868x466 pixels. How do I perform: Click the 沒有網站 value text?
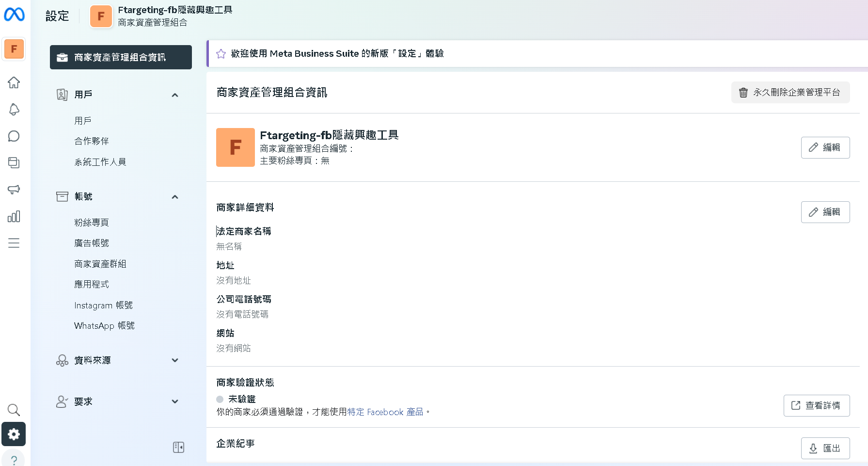pos(234,348)
